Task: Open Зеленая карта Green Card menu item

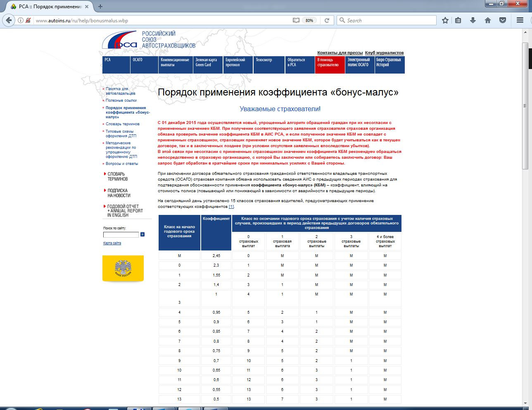Action: (208, 65)
